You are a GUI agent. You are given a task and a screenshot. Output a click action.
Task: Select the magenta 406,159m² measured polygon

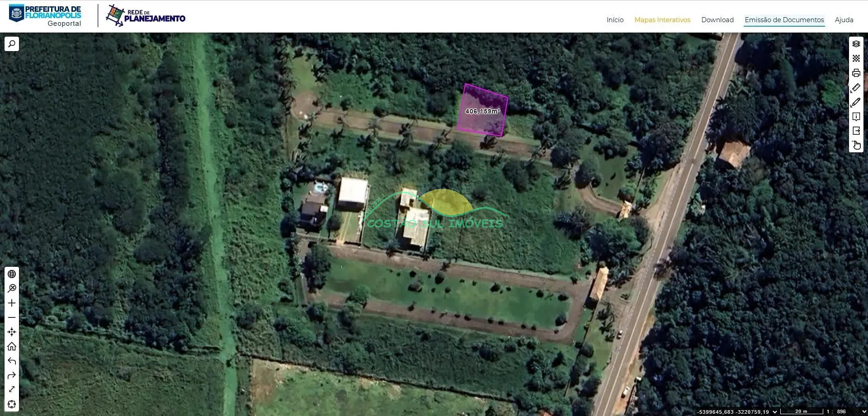tap(482, 110)
